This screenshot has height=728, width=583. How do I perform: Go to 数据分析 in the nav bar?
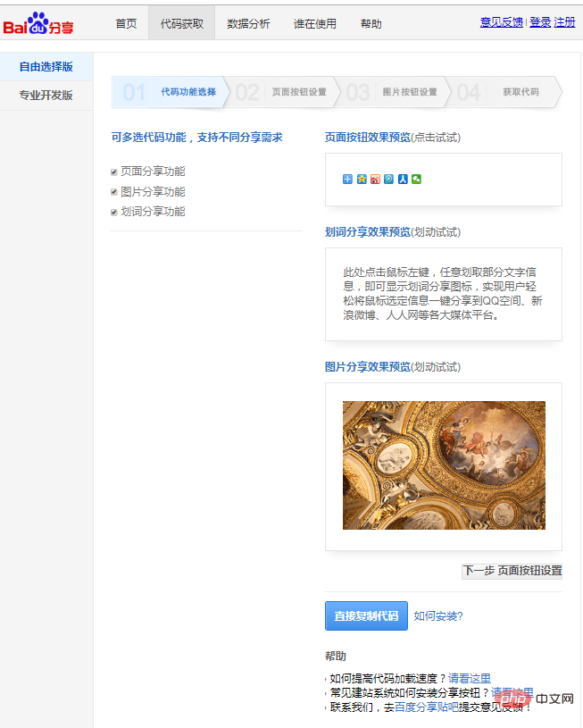tap(248, 24)
